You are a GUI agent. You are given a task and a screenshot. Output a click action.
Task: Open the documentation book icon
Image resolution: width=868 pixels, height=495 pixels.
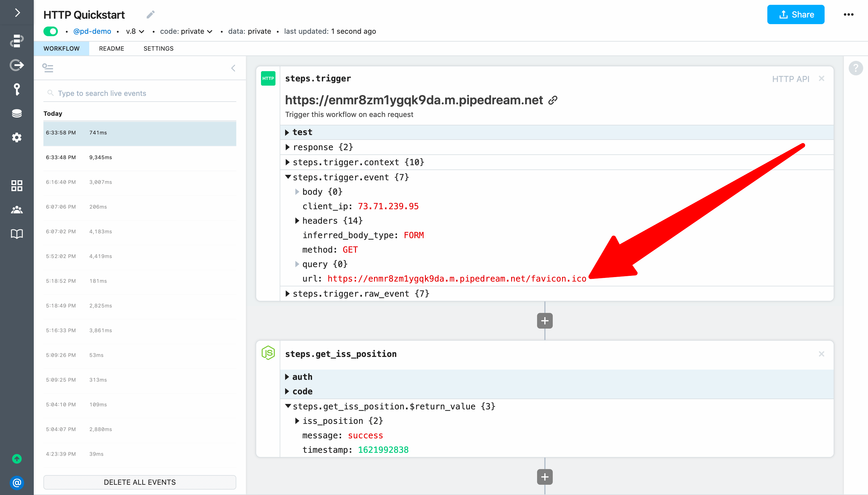[17, 234]
